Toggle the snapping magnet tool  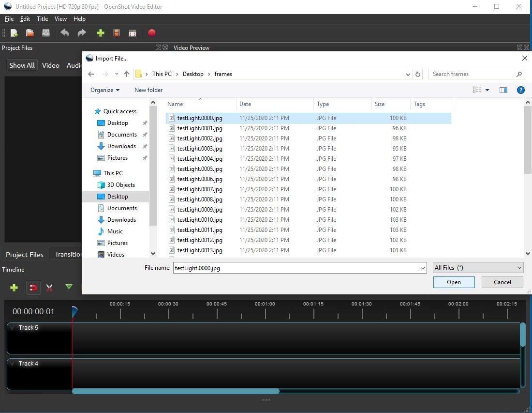(x=33, y=288)
